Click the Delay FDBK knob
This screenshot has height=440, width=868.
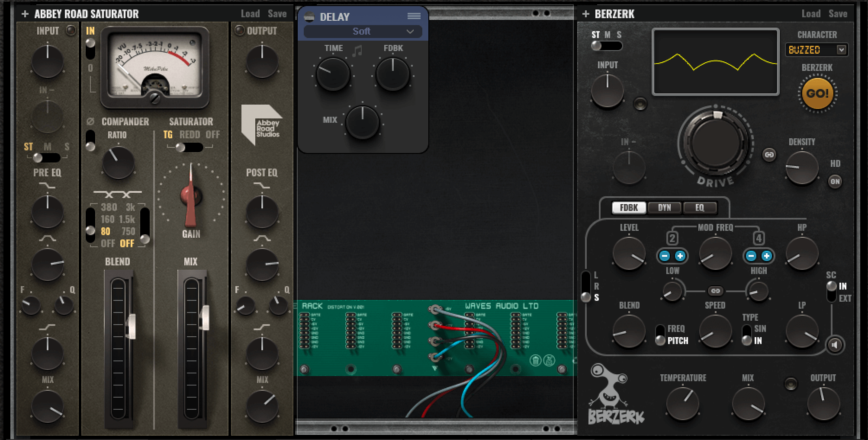(x=392, y=74)
